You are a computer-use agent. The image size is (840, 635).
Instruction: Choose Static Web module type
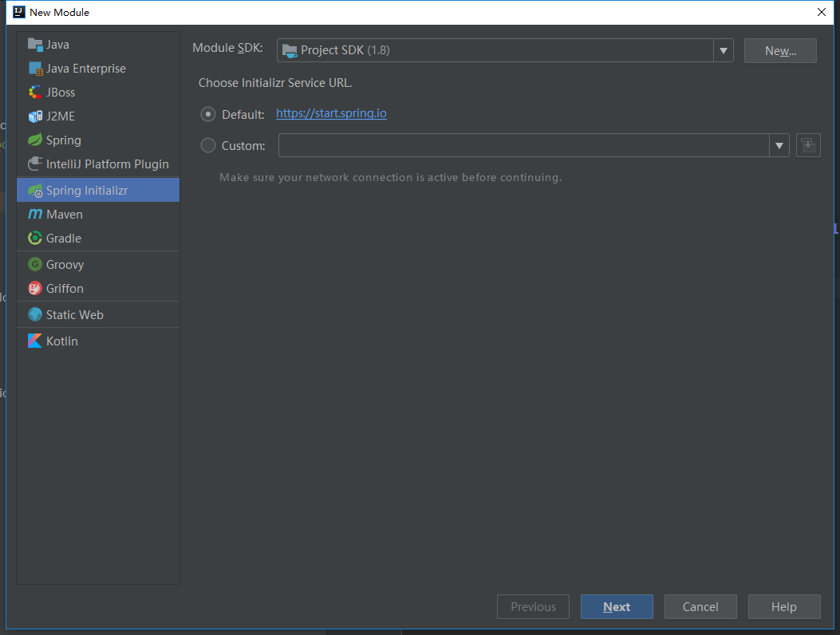pyautogui.click(x=98, y=314)
